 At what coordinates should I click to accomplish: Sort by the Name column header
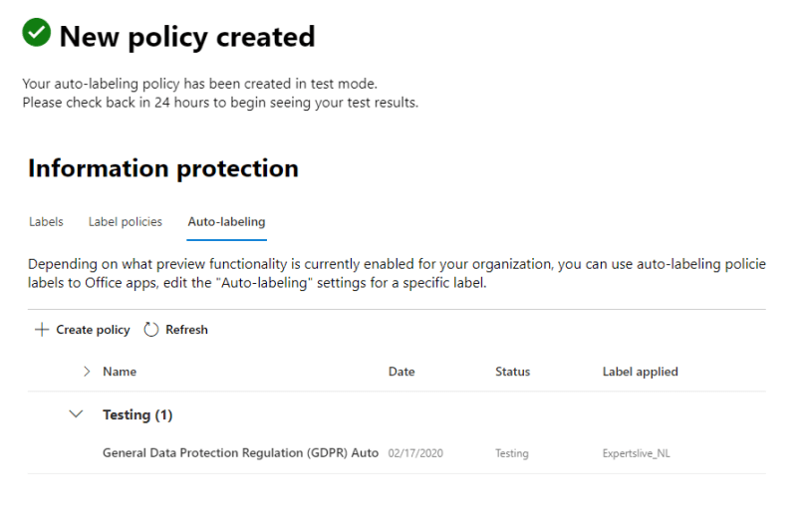coord(120,372)
